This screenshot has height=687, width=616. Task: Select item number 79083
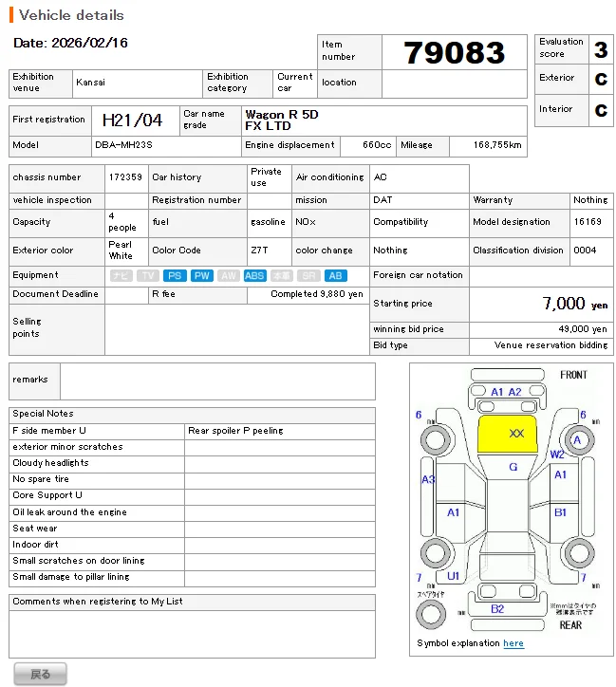pyautogui.click(x=455, y=52)
